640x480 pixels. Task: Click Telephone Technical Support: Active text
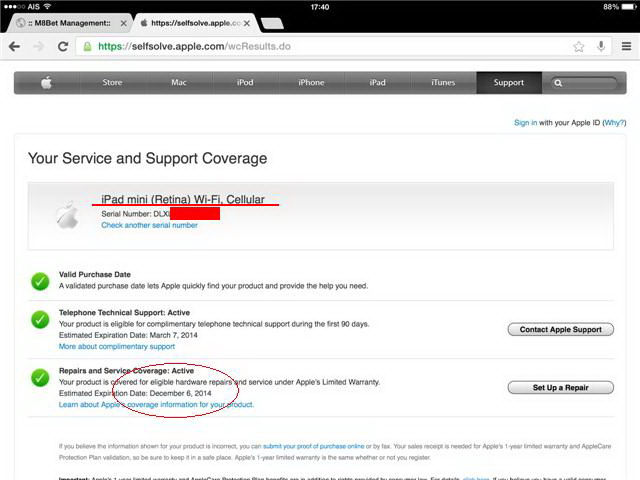(124, 313)
